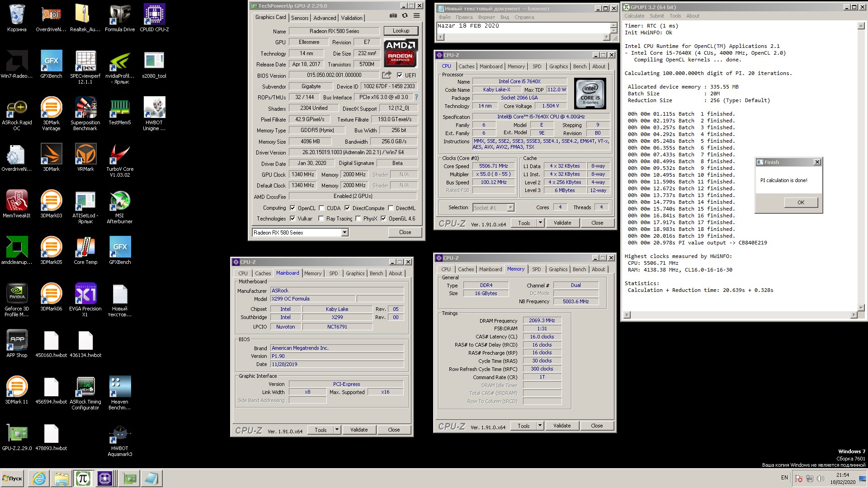Open Socket #1 selection dropdown in CPU-Z
Image resolution: width=868 pixels, height=488 pixels.
click(493, 208)
